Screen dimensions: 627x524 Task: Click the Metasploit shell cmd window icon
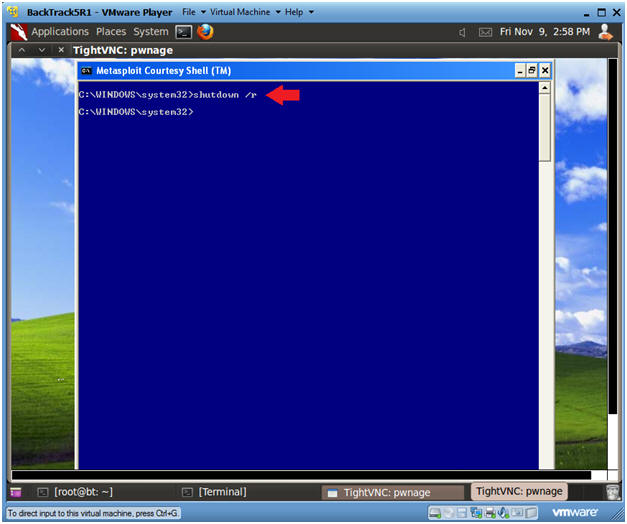[86, 71]
